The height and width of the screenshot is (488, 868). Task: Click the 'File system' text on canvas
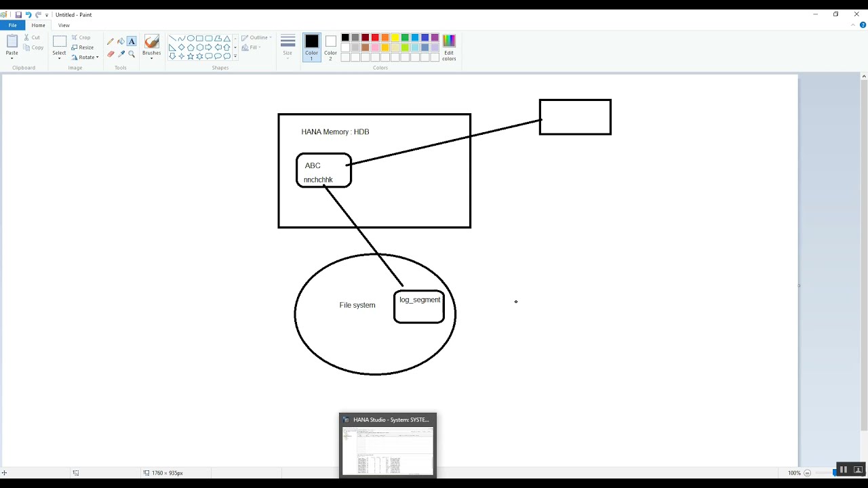pos(357,305)
